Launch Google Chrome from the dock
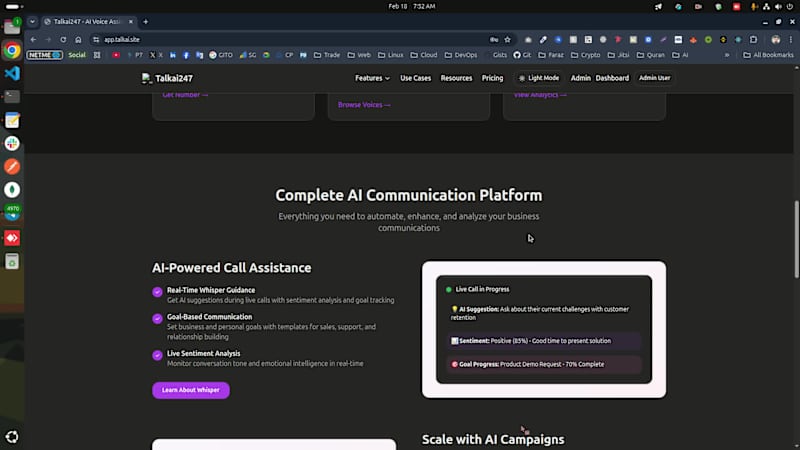This screenshot has width=800, height=450. click(12, 51)
